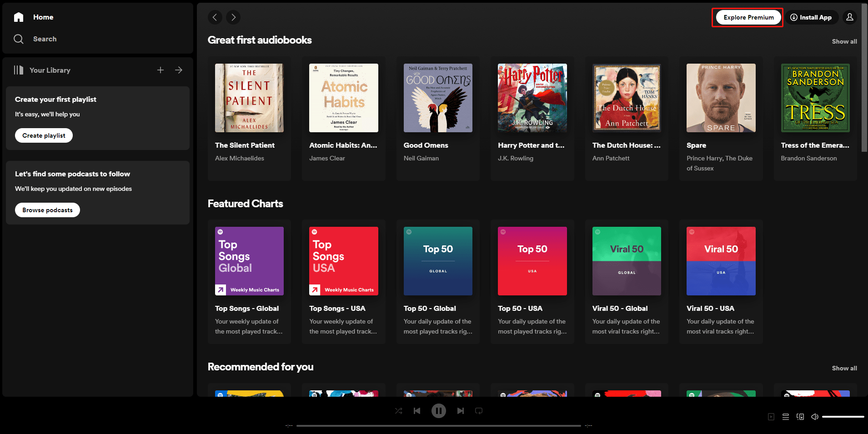Go forward with right chevron
This screenshot has height=434, width=868.
[233, 17]
